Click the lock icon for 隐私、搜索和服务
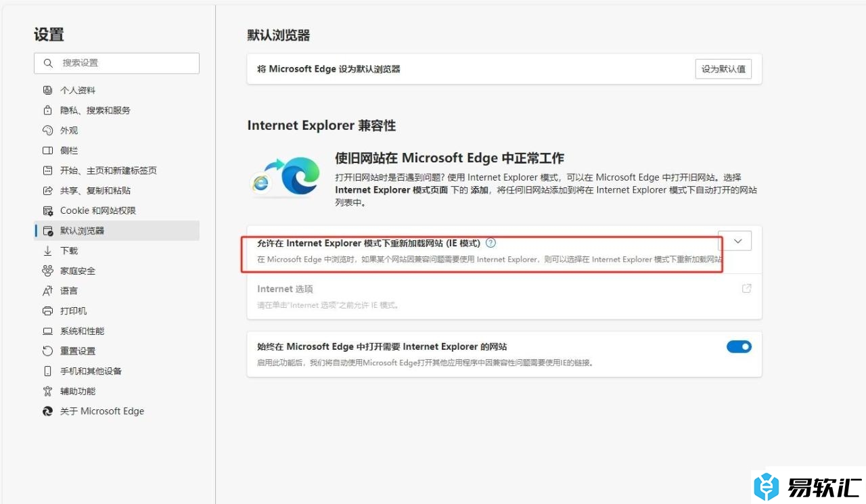Image resolution: width=866 pixels, height=504 pixels. point(47,110)
